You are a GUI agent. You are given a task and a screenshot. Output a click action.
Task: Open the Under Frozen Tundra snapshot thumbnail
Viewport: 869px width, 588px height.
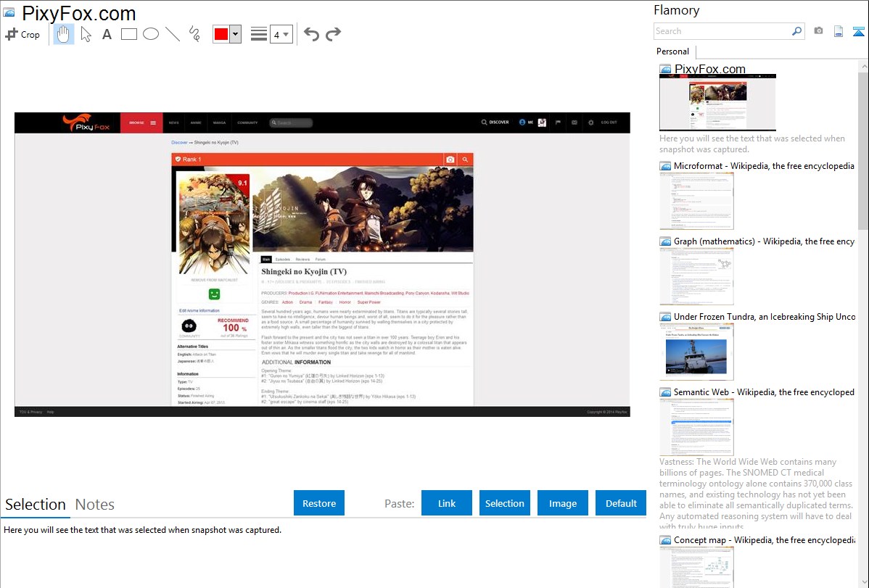click(696, 352)
